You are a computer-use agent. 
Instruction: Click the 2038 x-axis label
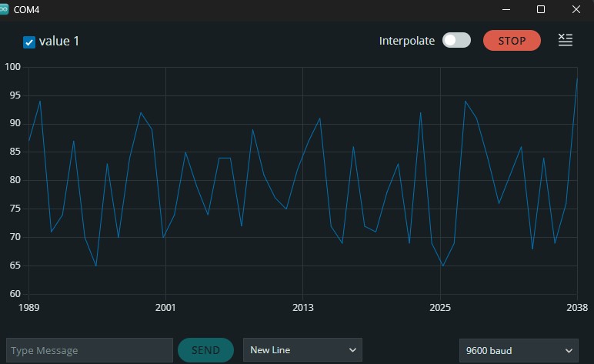coord(577,307)
